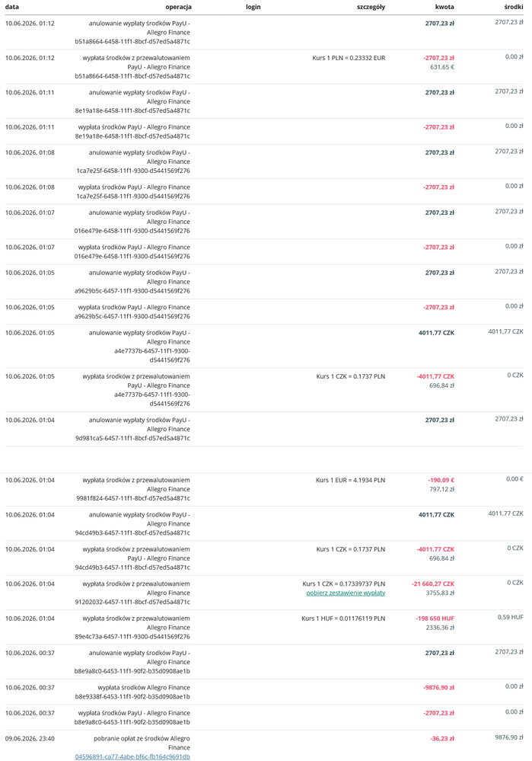Click the -21 660,27 CZK amount
Viewport: 532px width, 761px height.
pos(433,584)
